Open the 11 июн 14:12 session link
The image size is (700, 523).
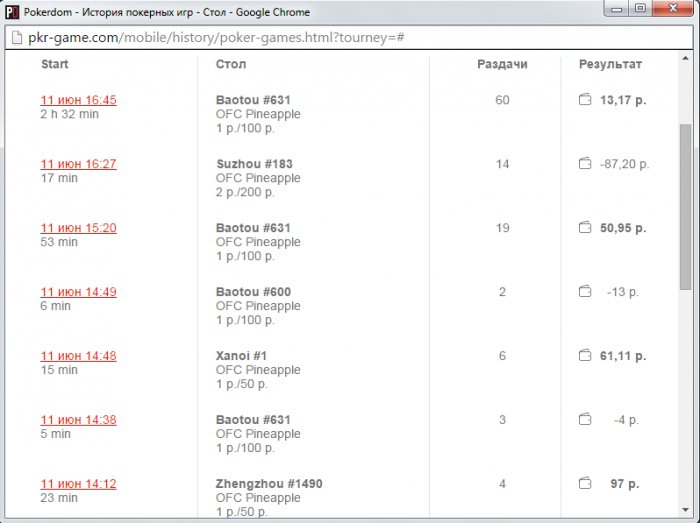(x=79, y=484)
